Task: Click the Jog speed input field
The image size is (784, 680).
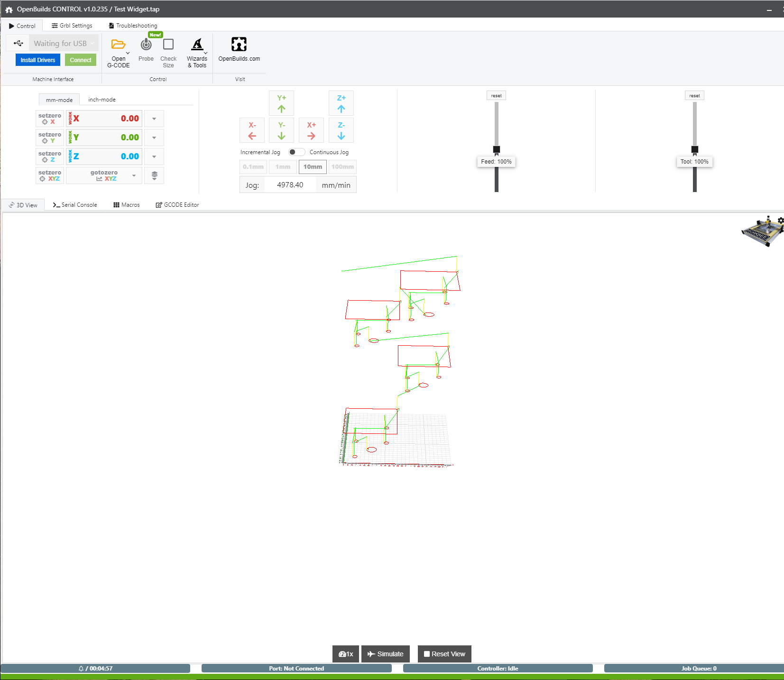Action: (290, 185)
